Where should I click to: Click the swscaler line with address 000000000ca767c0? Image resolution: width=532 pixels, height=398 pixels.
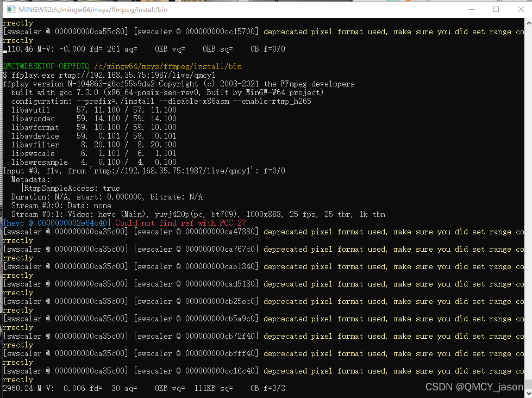264,249
